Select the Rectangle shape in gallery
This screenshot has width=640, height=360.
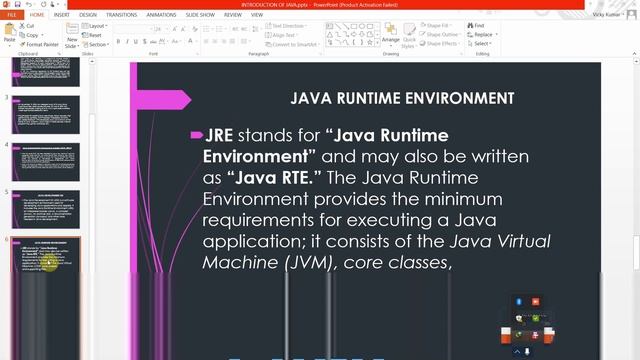(354, 27)
